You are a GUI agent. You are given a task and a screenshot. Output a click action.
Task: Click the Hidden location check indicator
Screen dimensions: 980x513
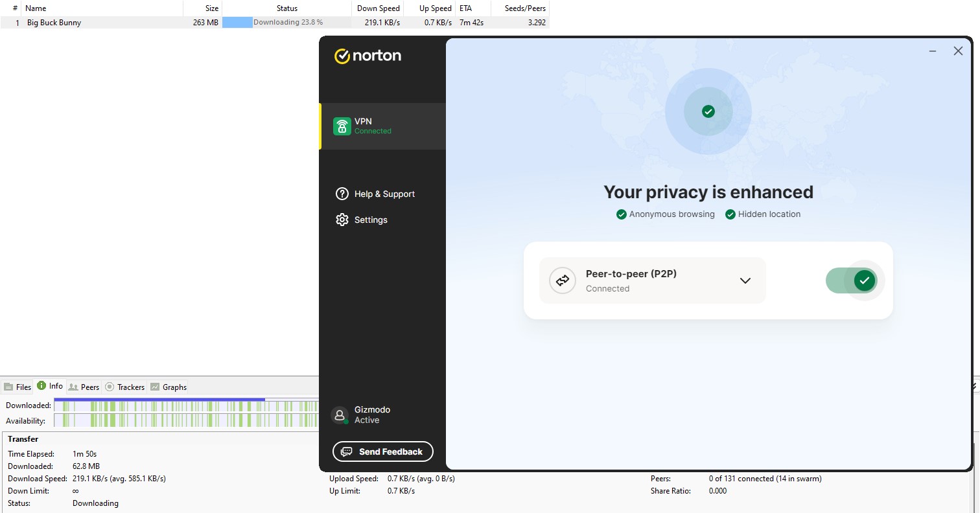click(730, 214)
